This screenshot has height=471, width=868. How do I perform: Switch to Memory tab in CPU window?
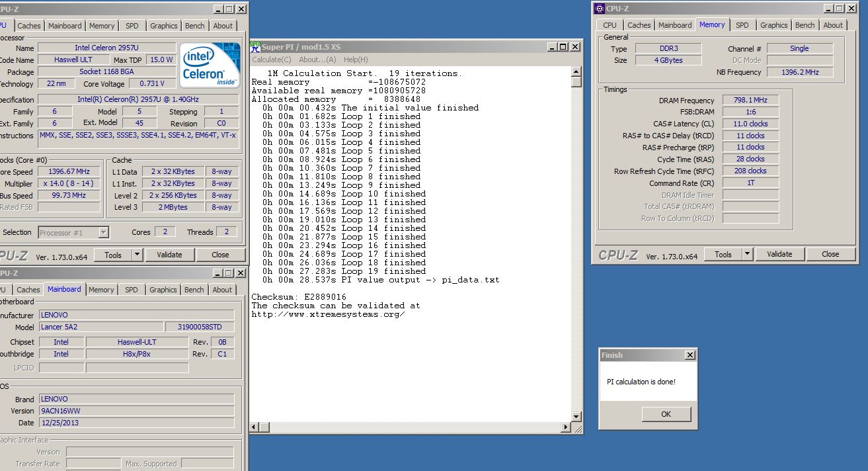pos(102,26)
